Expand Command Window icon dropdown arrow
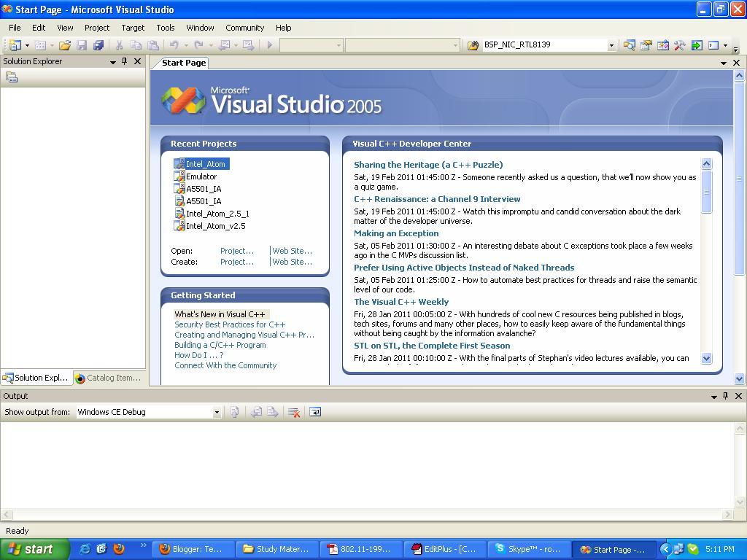 point(725,46)
